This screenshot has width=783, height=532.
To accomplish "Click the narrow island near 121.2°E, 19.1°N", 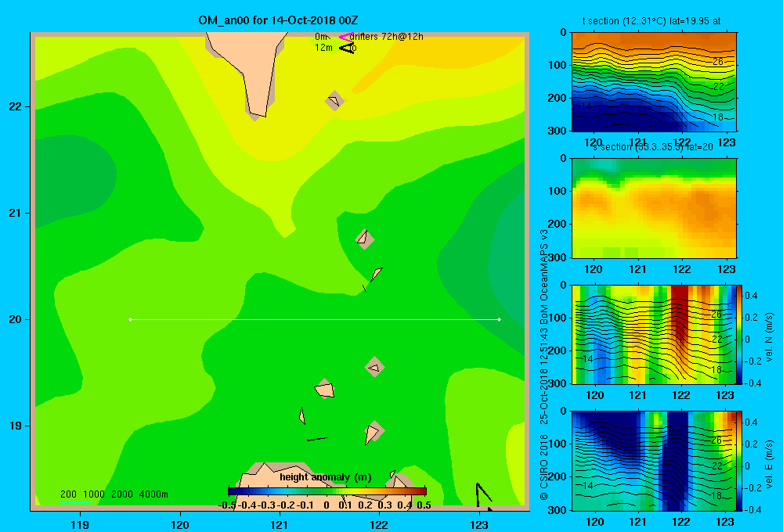I will click(x=302, y=415).
